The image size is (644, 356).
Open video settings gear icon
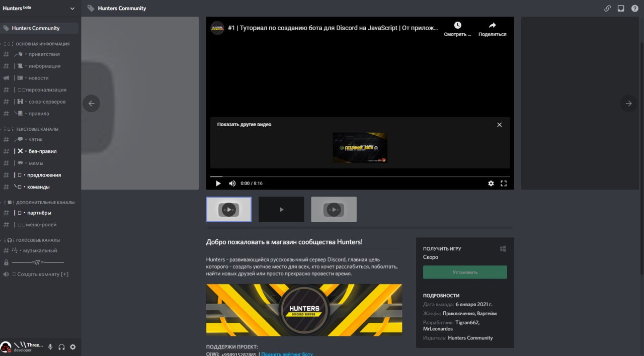point(491,184)
